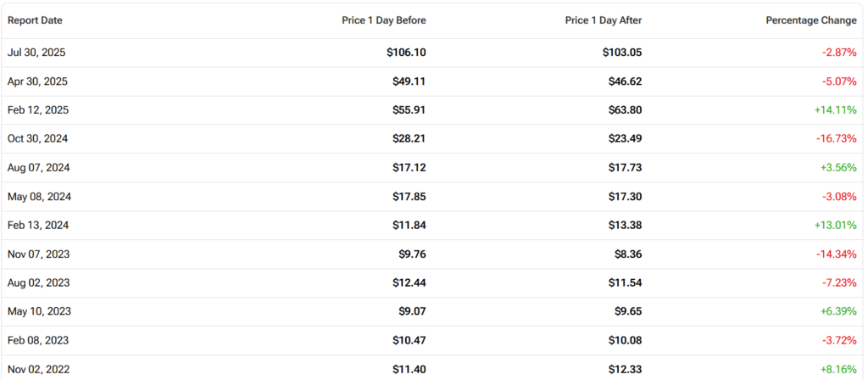Click the $63.80 price after cell
Viewport: 868px width, 380px height.
624,110
